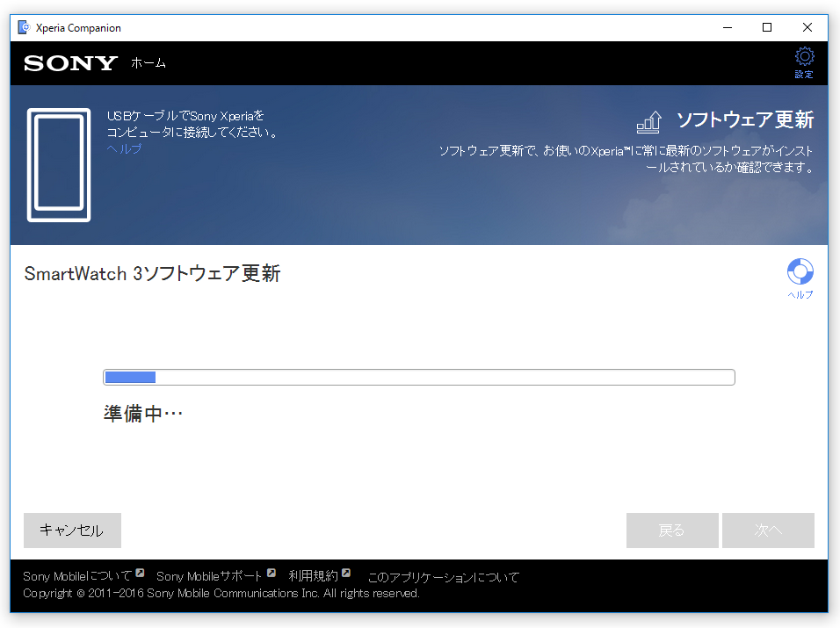Click the phone outline illustration
Viewport: 840px width, 628px height.
click(x=59, y=165)
